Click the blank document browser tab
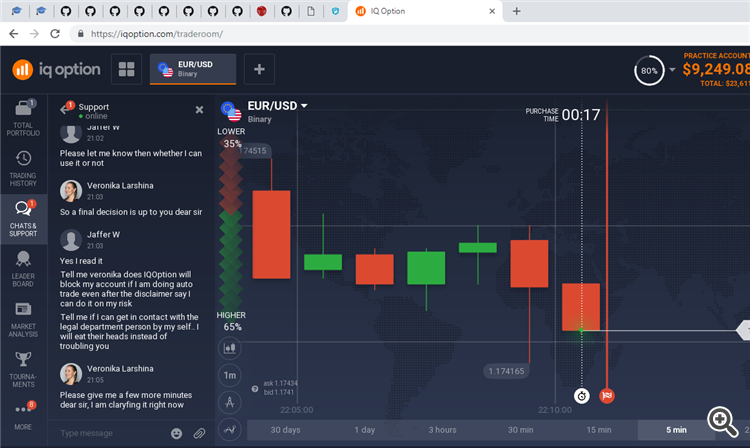This screenshot has height=448, width=750. pyautogui.click(x=311, y=11)
